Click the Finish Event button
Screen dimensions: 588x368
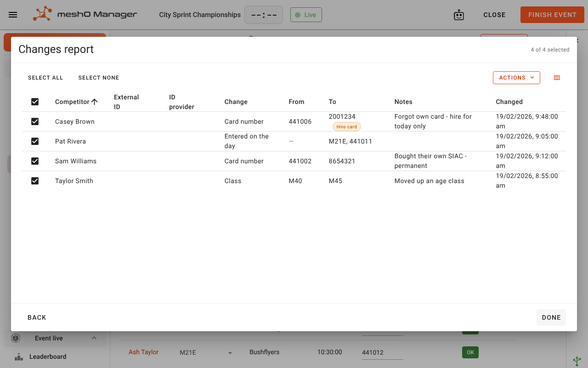pyautogui.click(x=552, y=15)
